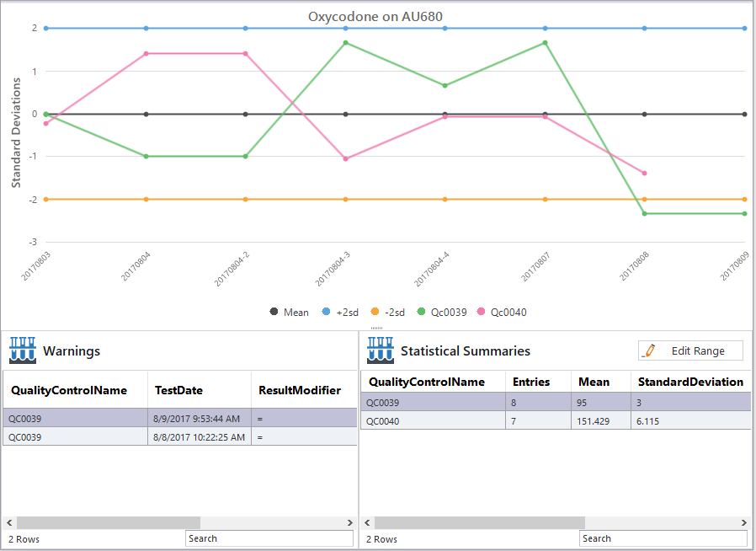This screenshot has height=551, width=756.
Task: Click the chart title Oxycodone on AU680
Action: point(375,16)
